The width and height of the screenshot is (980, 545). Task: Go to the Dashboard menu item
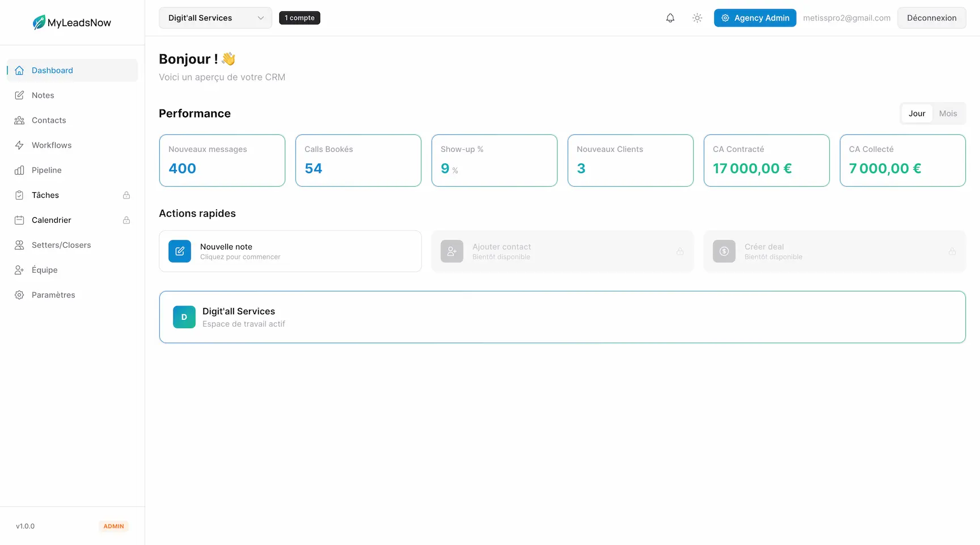point(52,70)
